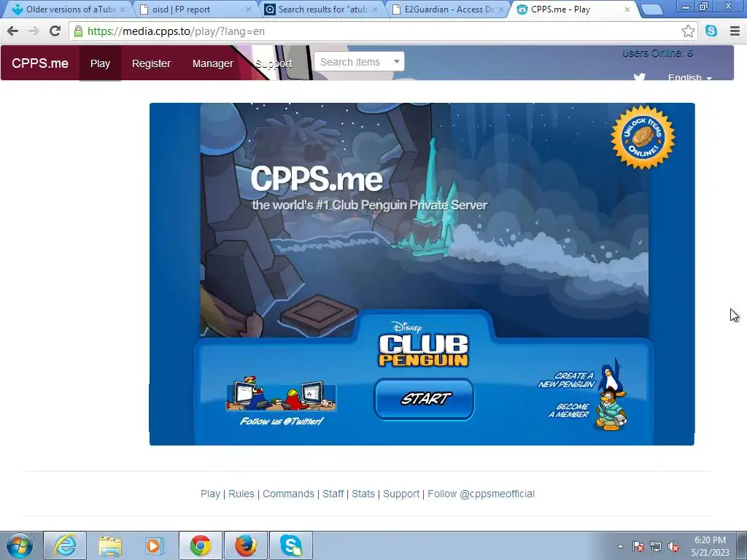Screen dimensions: 747x560
Task: Click the taskbar clock showing 6:20 PM
Action: coord(710,546)
